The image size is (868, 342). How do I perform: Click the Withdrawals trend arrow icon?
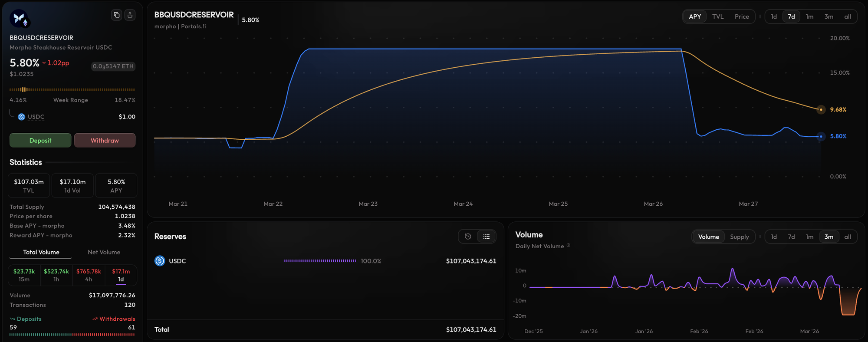click(95, 319)
